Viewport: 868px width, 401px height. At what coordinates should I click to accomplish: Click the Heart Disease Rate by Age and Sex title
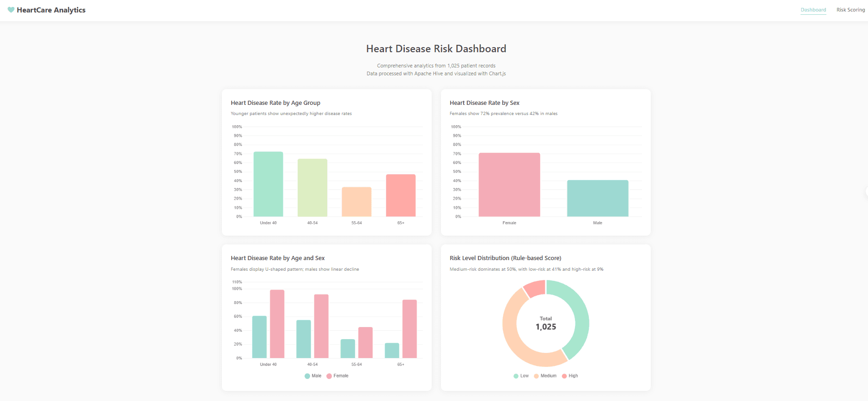278,258
